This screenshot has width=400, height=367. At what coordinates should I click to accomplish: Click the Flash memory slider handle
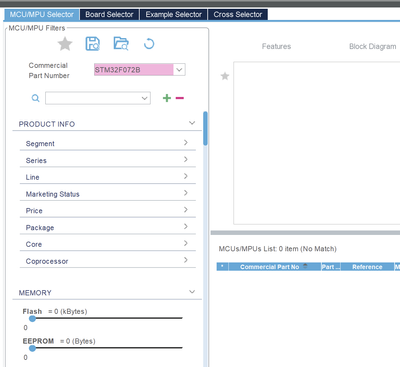point(32,319)
